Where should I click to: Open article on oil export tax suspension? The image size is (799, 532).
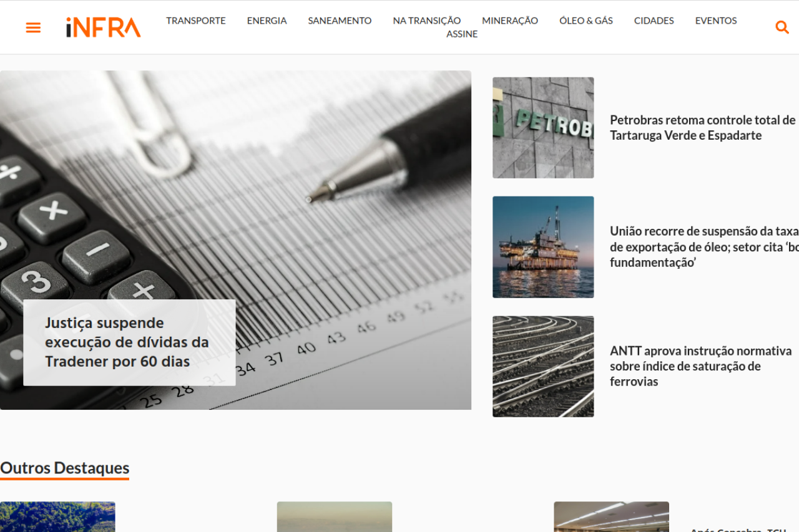(703, 247)
